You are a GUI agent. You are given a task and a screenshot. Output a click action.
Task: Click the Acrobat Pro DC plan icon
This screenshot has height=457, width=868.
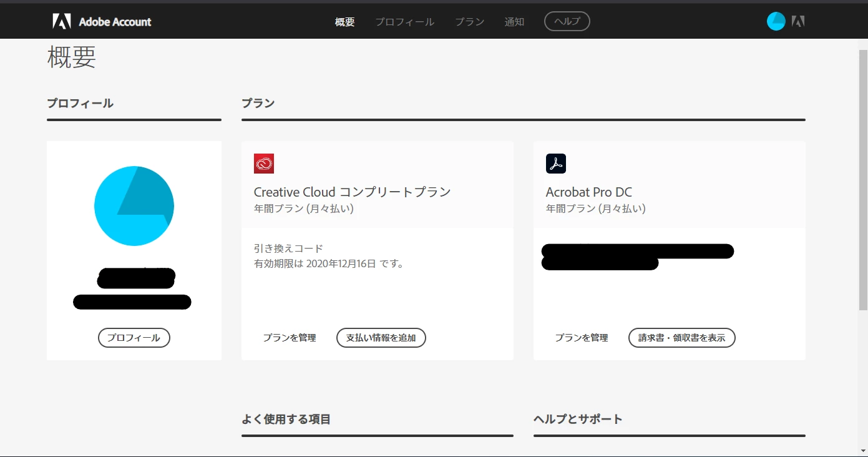556,164
